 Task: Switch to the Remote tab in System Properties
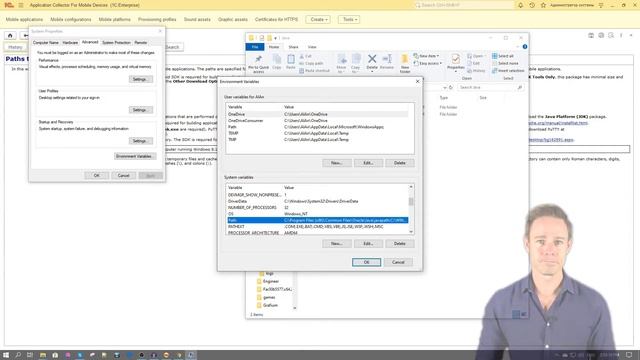coord(141,42)
